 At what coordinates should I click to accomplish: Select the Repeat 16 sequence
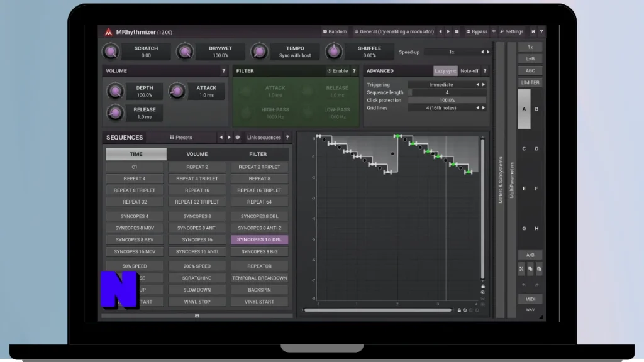[x=197, y=190]
